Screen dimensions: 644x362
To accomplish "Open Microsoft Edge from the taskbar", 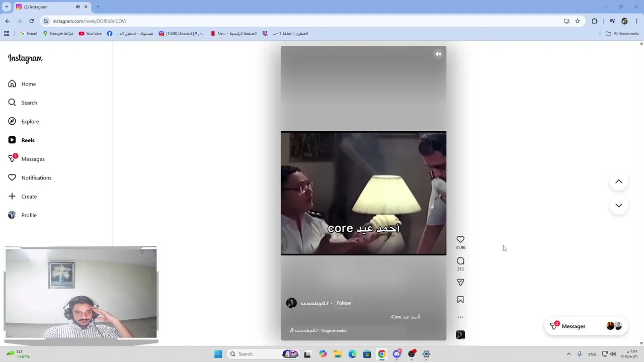I will coord(352,354).
